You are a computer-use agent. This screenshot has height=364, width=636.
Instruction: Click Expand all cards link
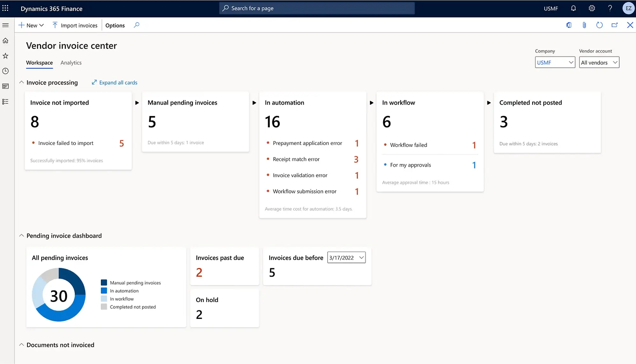point(115,82)
